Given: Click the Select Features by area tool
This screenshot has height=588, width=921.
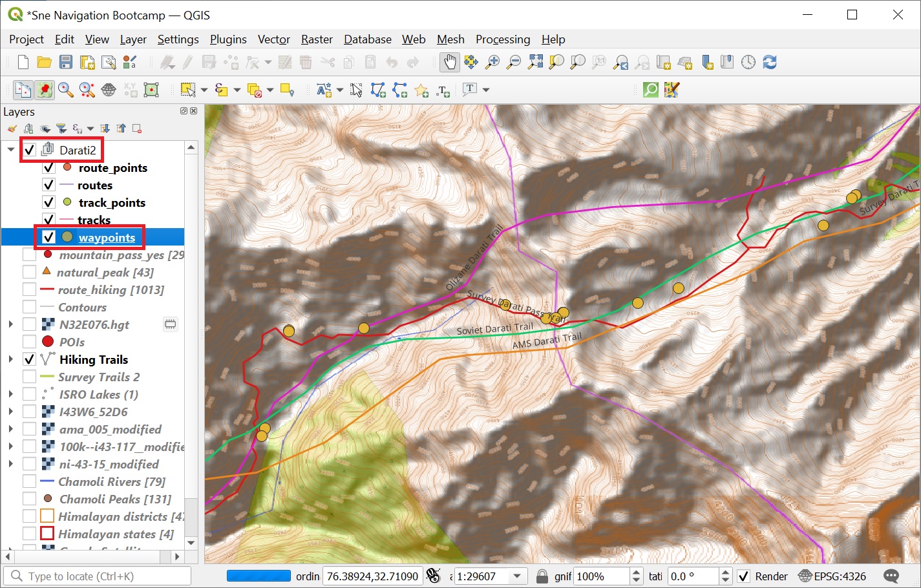Looking at the screenshot, I should coord(188,90).
